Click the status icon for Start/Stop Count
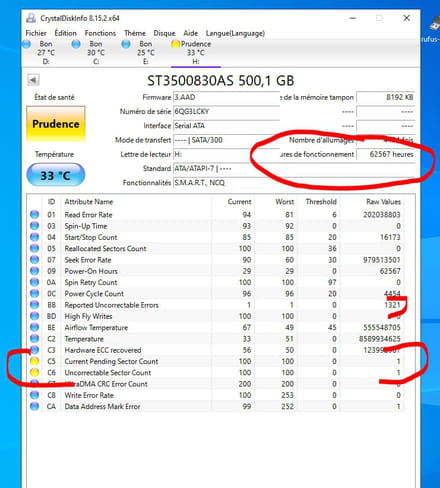Image resolution: width=440 pixels, height=488 pixels. pos(34,237)
